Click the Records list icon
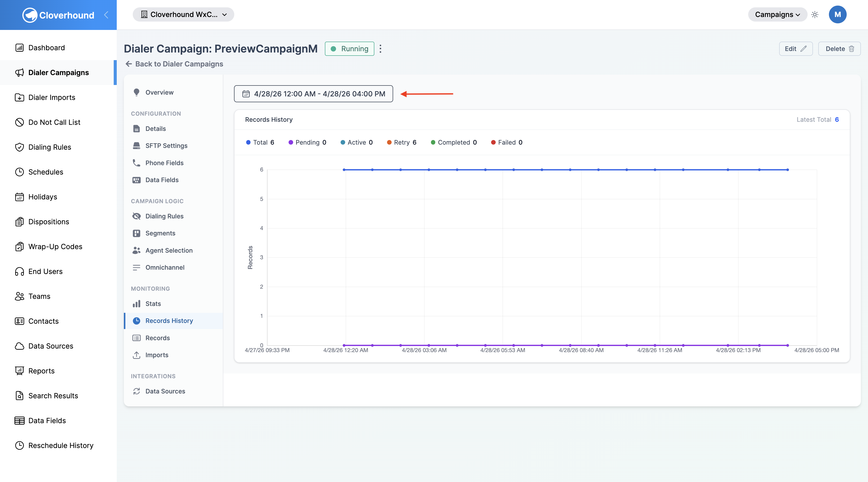This screenshot has height=482, width=868. (137, 338)
